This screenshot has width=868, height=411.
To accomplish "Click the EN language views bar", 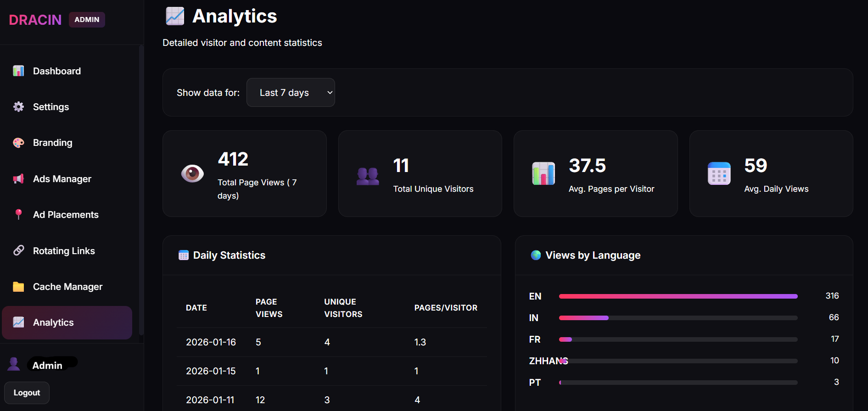I will 678,296.
